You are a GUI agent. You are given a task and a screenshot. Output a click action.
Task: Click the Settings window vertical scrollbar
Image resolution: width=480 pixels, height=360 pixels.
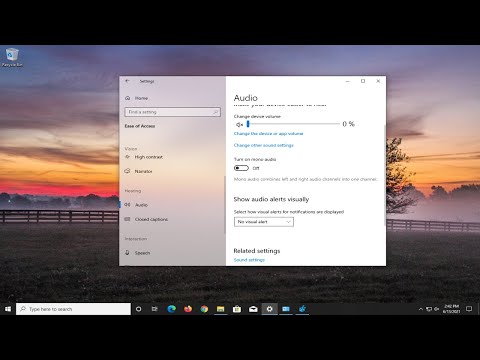click(385, 175)
